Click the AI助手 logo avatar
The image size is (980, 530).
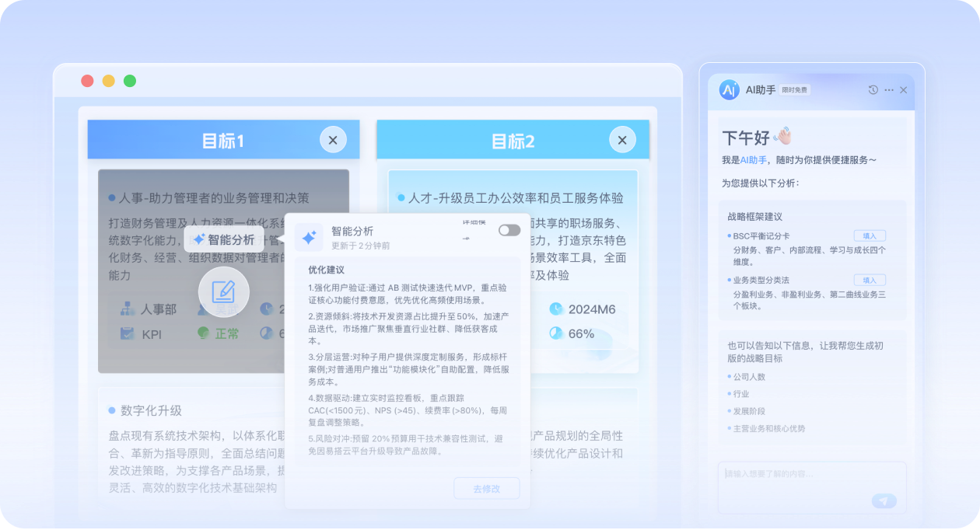[729, 90]
